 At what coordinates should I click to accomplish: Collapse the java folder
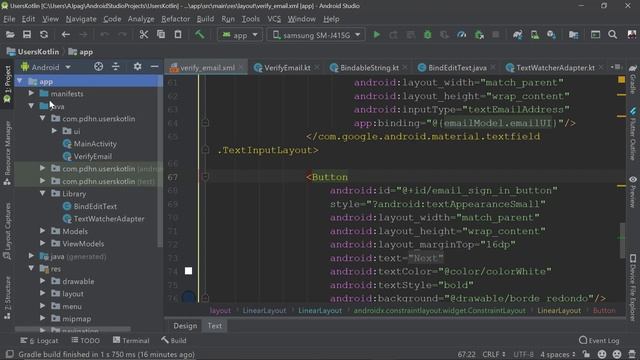31,106
